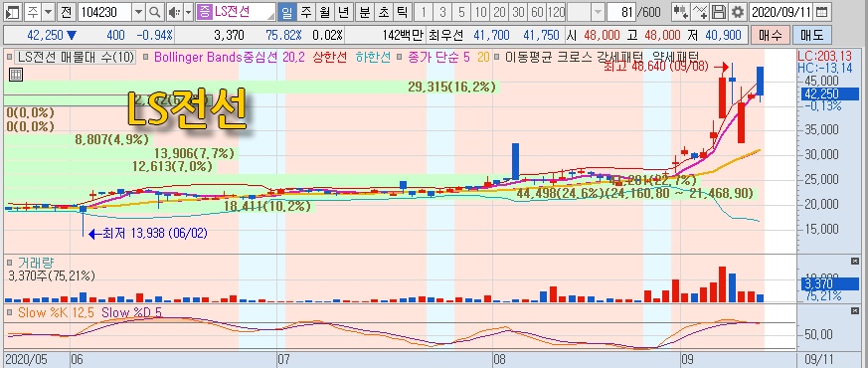Select the 3 interval button
868x368 pixels.
point(442,12)
